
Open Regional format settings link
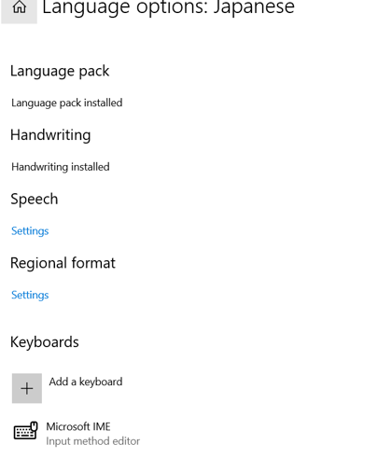(x=30, y=295)
